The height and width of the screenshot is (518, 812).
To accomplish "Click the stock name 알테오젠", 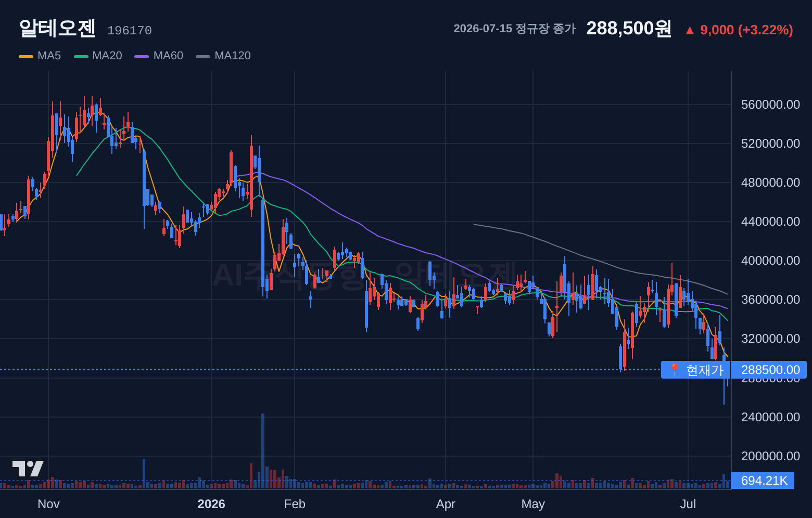I will [57, 28].
